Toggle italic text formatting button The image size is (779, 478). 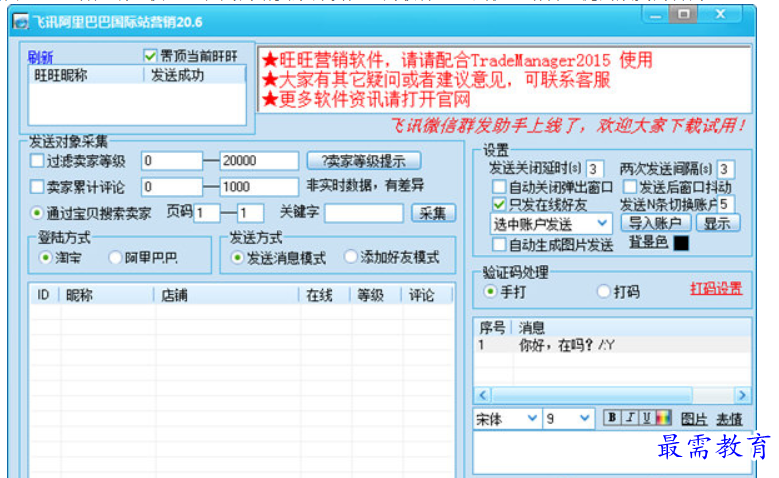tap(630, 418)
